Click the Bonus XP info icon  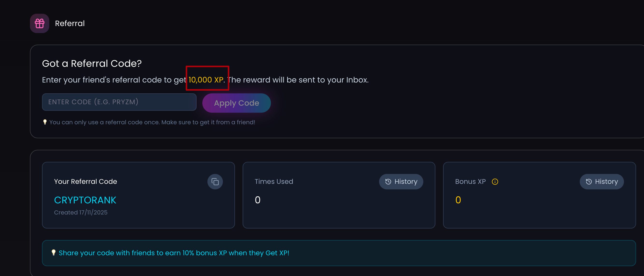[x=495, y=182]
